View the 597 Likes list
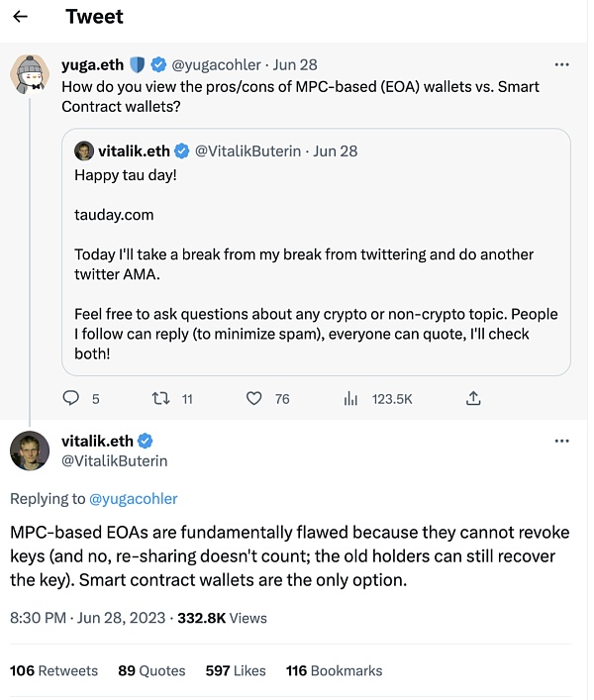Viewport: 594px width, 700px height. [236, 670]
